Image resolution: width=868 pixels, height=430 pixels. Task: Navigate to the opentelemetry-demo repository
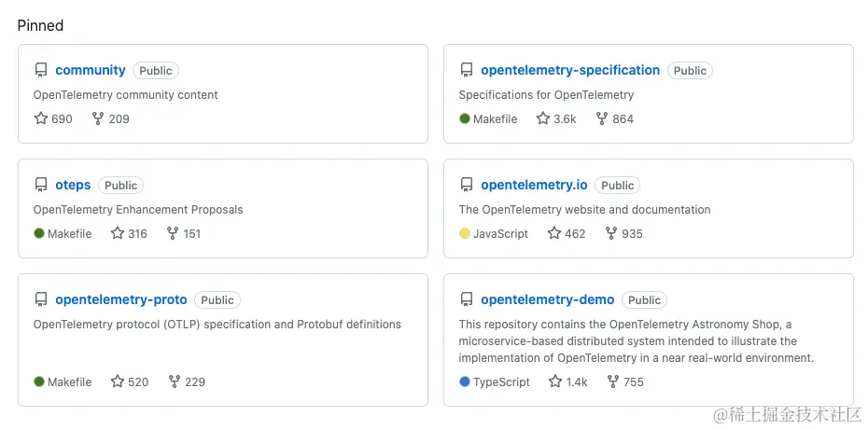click(548, 300)
